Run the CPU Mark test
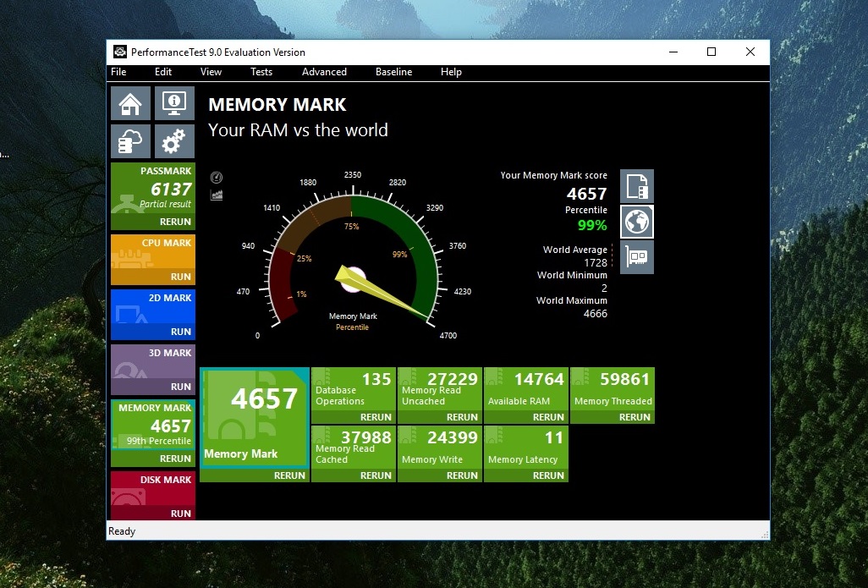 click(180, 277)
